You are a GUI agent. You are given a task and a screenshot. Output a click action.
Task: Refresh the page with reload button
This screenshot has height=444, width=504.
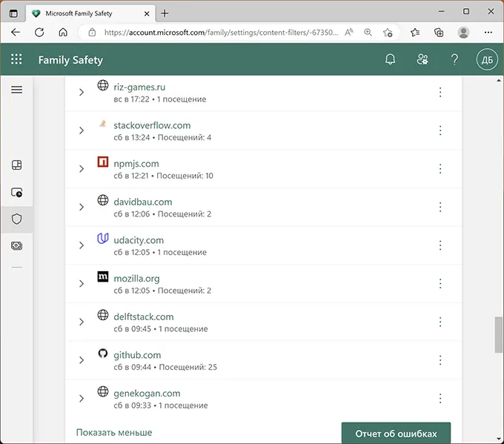(39, 33)
